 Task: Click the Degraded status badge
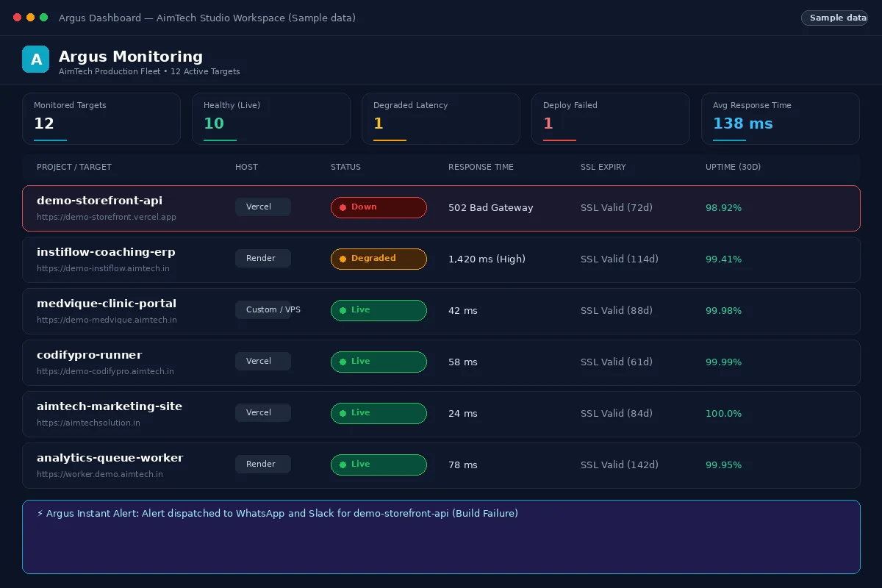coord(379,259)
